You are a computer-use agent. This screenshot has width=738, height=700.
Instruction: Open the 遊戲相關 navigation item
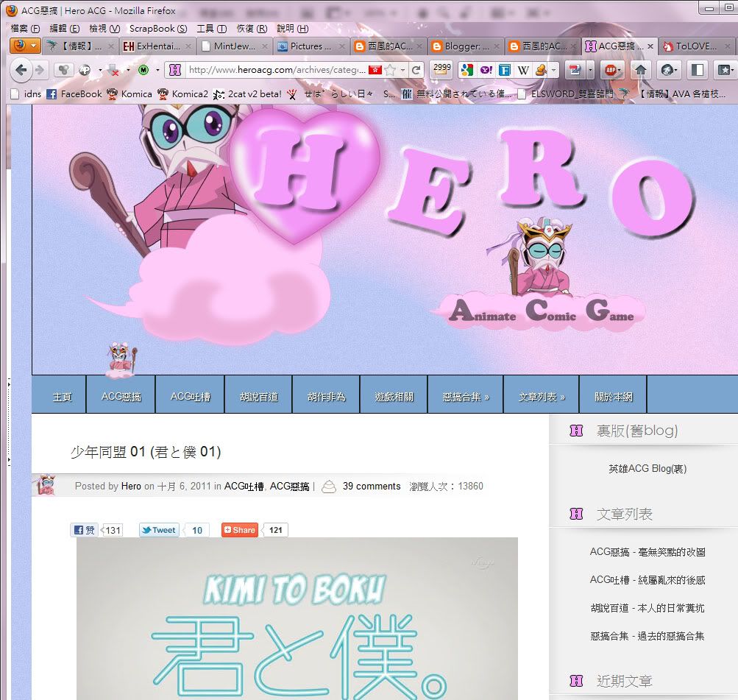point(394,397)
